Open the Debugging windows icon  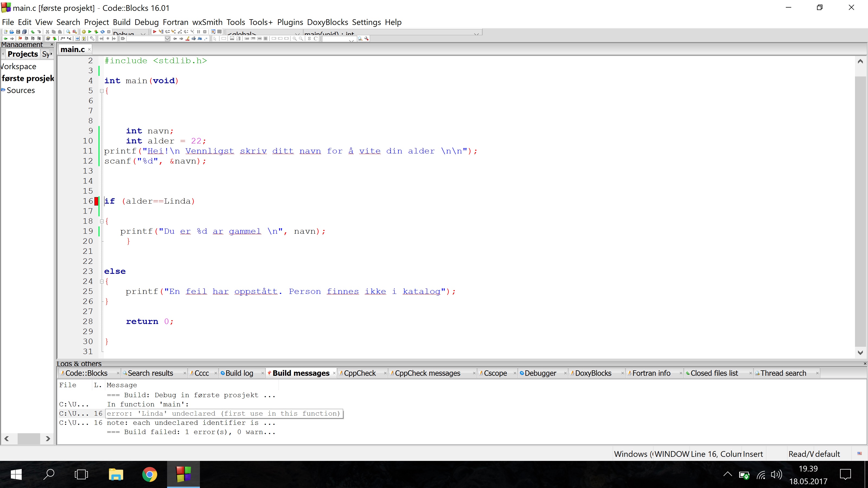213,32
